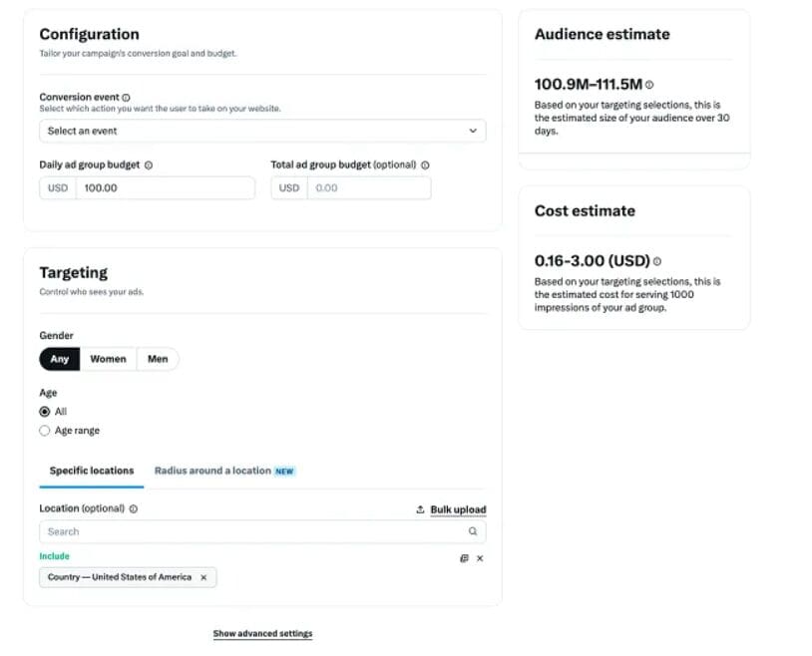Select the All age radio button
The height and width of the screenshot is (656, 812).
[x=44, y=411]
